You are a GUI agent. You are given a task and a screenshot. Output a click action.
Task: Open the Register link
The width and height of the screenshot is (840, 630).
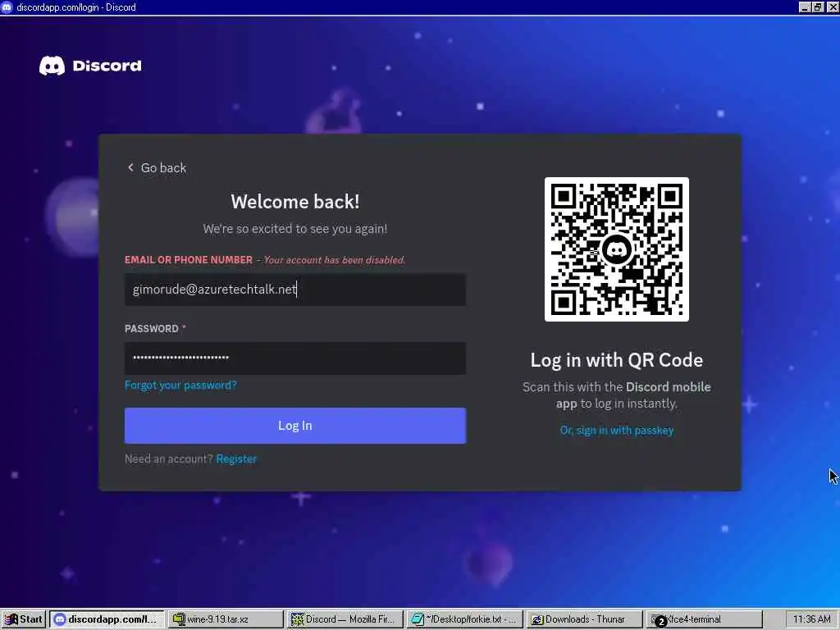point(236,459)
